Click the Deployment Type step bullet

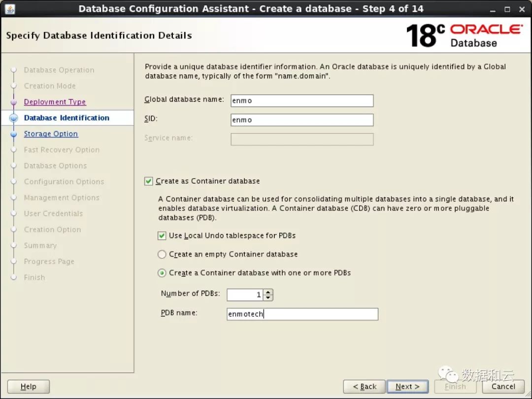tap(14, 102)
